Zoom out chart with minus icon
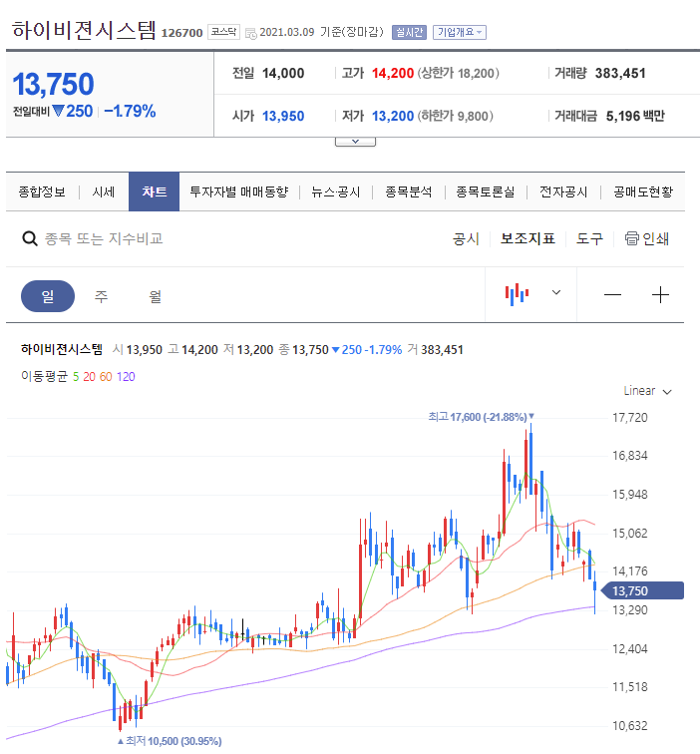 coord(612,295)
